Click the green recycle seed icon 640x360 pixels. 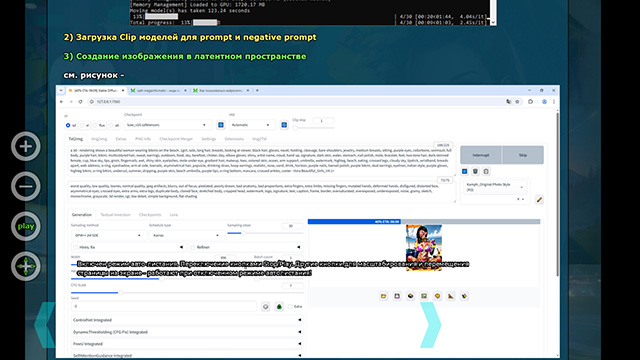pos(279,307)
